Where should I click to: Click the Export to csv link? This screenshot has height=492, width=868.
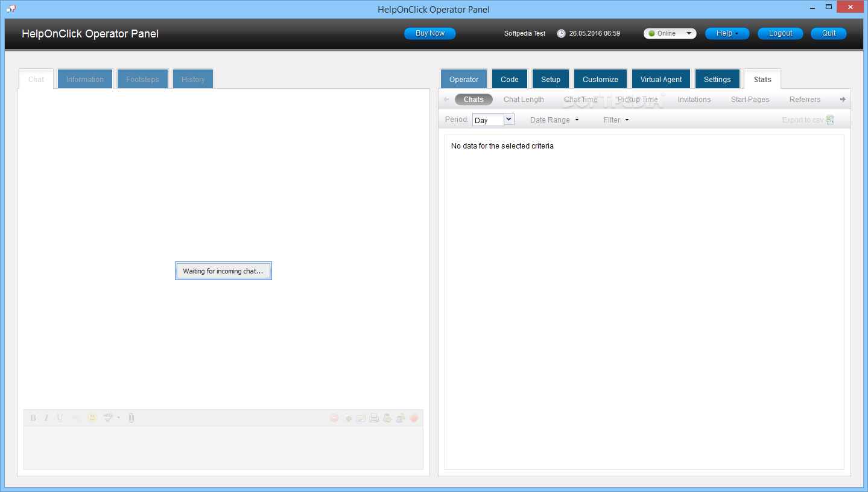(803, 120)
